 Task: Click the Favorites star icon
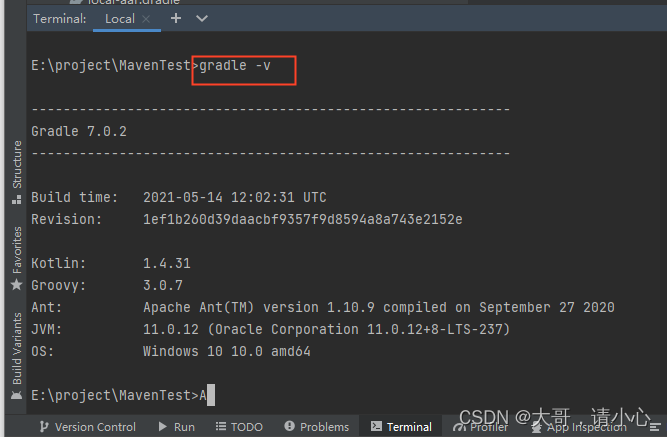pos(17,284)
